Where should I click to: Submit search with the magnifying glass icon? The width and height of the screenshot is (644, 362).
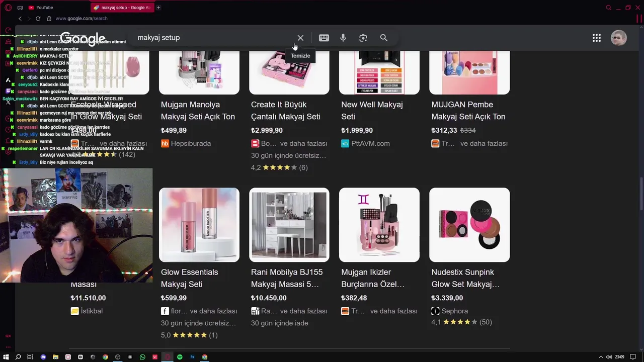point(384,38)
